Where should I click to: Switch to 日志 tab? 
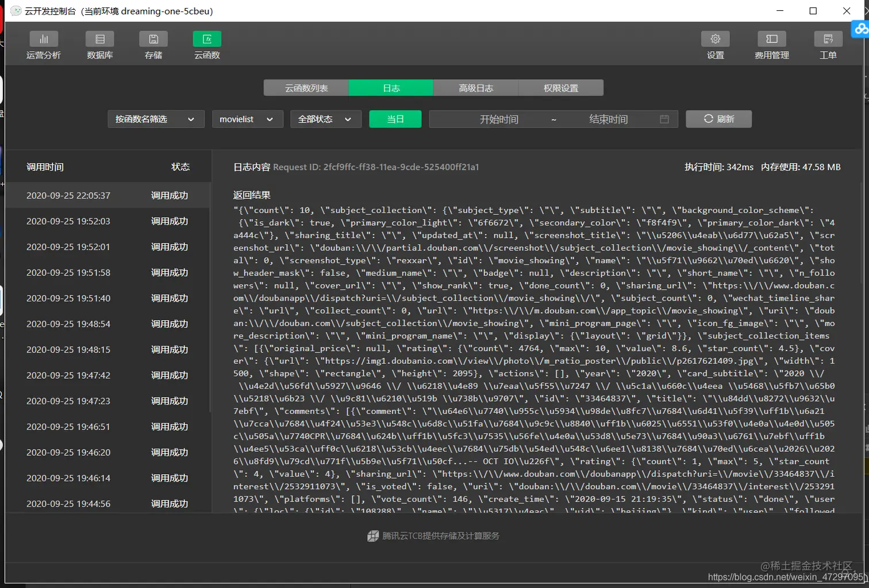click(x=391, y=88)
